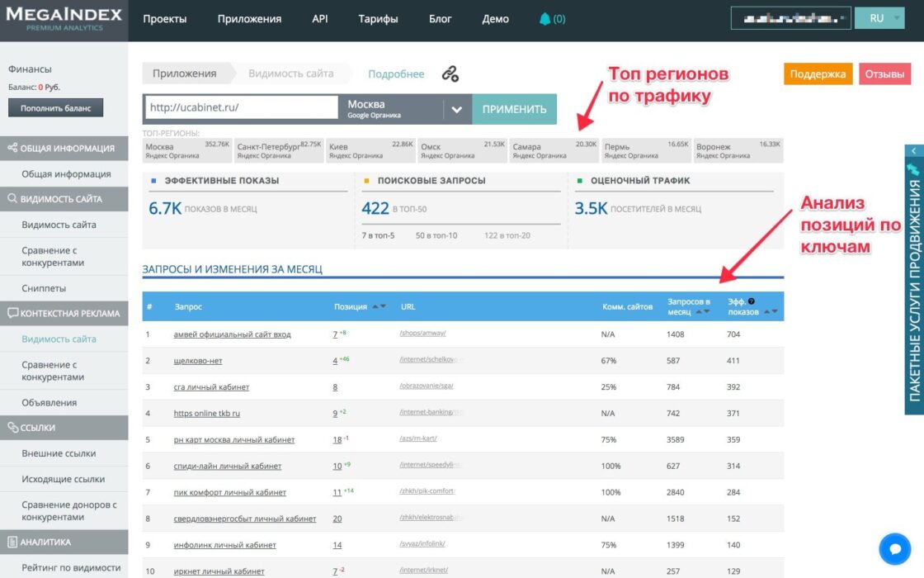Open sidebar section ОБЩАЯ ИНФОРМАЦИЯ
Viewport: 924px width, 578px height.
[x=64, y=148]
